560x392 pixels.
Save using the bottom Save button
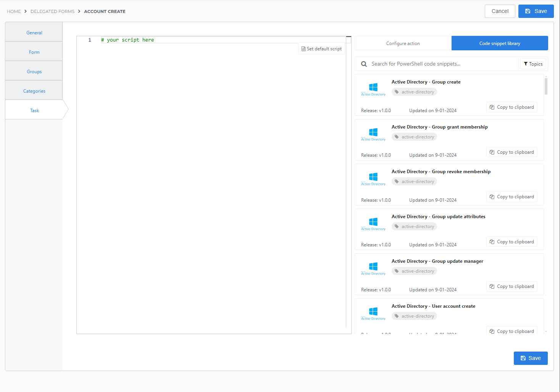click(531, 358)
